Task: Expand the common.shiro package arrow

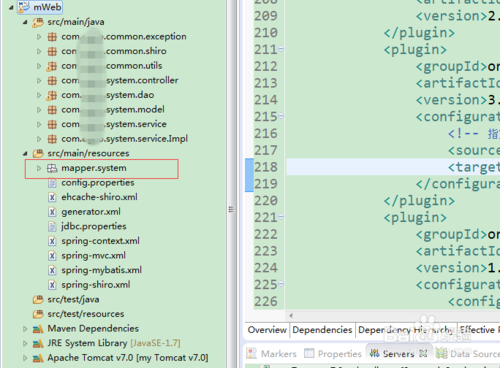Action: [x=39, y=51]
